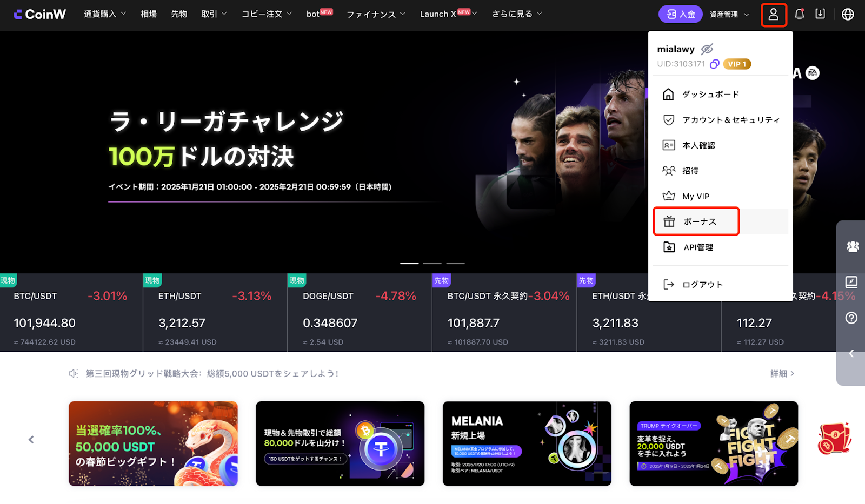Open the customer support headset icon
This screenshot has width=865, height=504.
(x=853, y=247)
